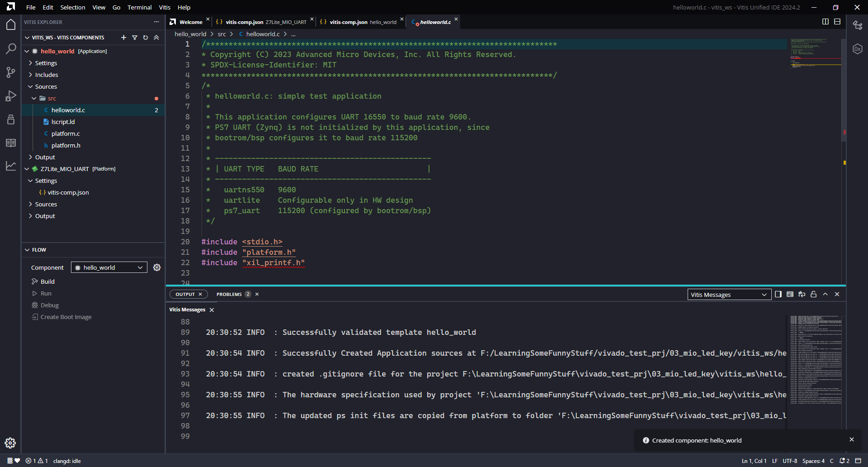Click Build in the Flow panel

(x=47, y=281)
